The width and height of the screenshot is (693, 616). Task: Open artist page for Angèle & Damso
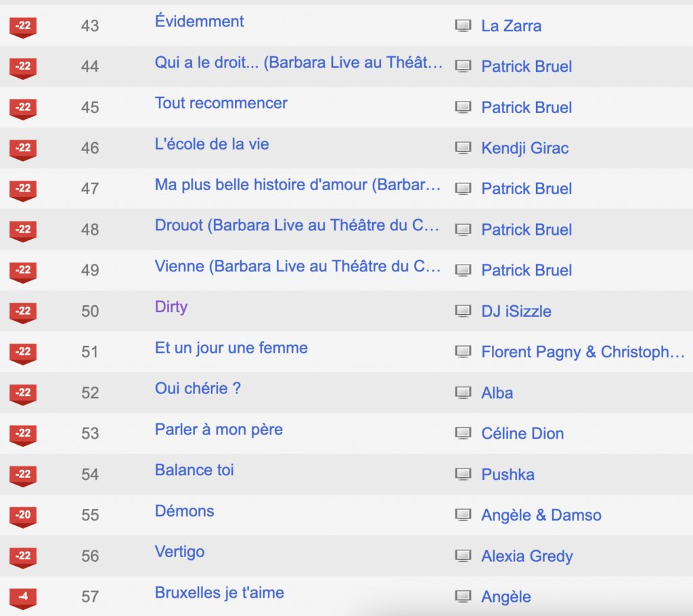(x=541, y=515)
